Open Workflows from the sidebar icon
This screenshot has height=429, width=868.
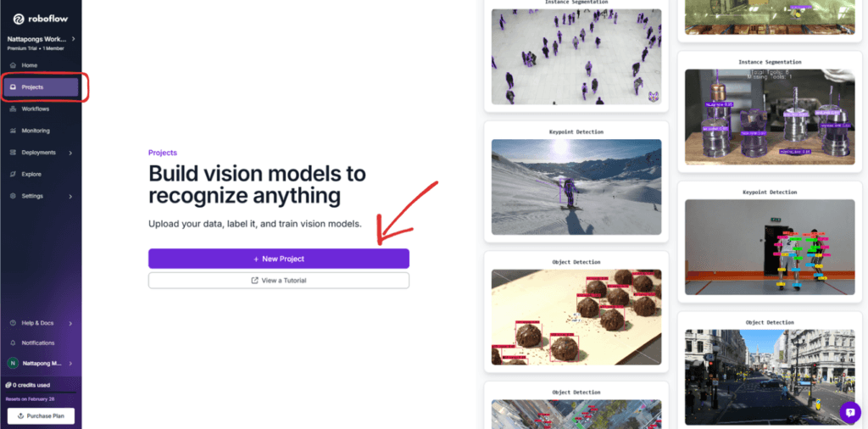(x=13, y=109)
